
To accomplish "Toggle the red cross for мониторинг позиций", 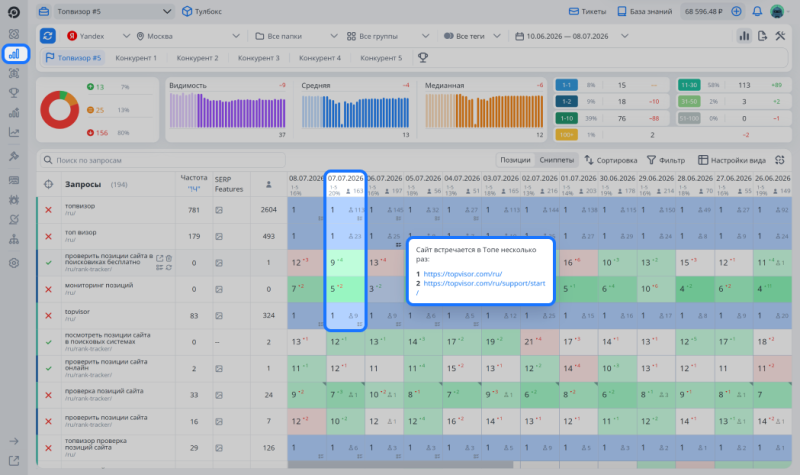I will pyautogui.click(x=48, y=289).
